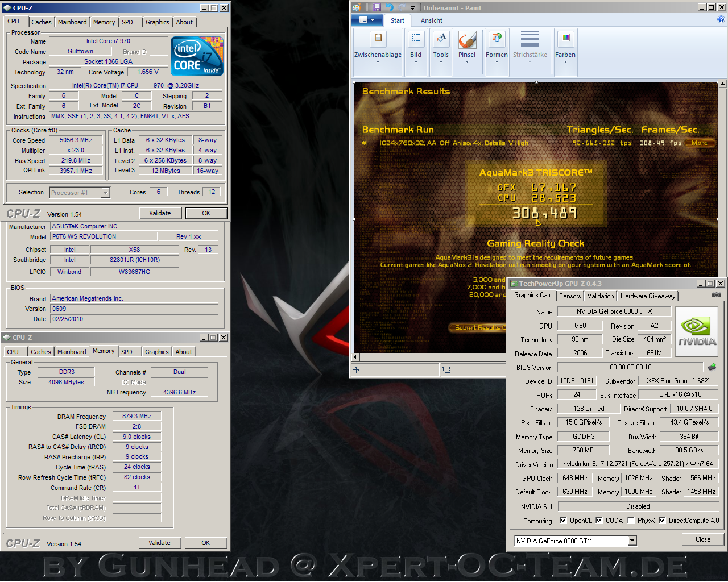The image size is (728, 582).
Task: Switch to Graphics tab in the upper CPU-Z
Action: [158, 22]
